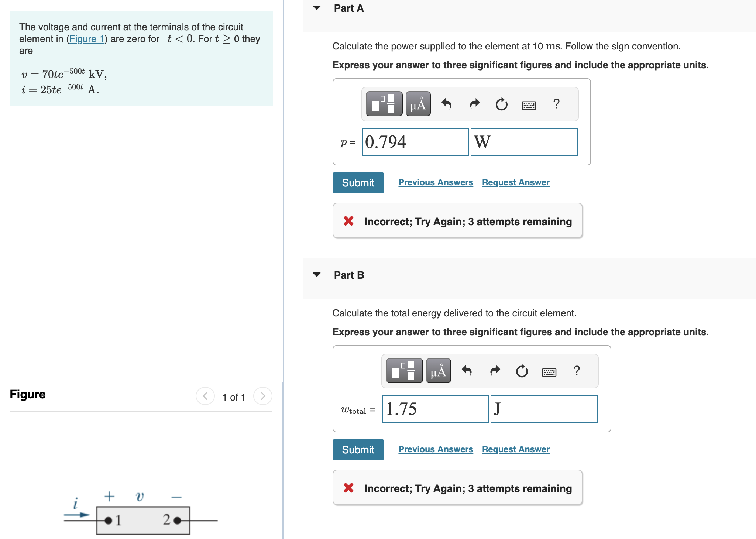
Task: Submit the Part A answer
Action: coord(358,182)
